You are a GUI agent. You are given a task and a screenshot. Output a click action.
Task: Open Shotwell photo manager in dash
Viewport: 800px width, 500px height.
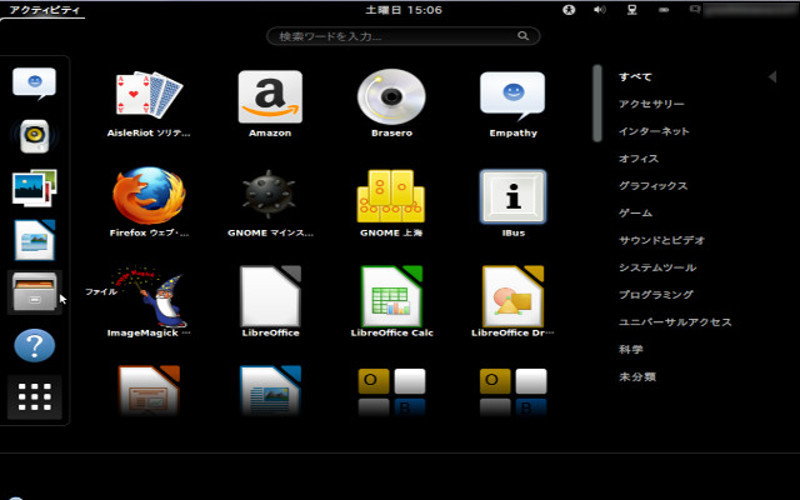click(34, 188)
